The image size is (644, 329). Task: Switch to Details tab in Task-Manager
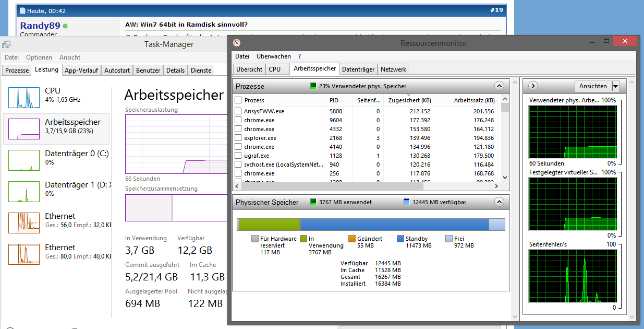coord(176,70)
